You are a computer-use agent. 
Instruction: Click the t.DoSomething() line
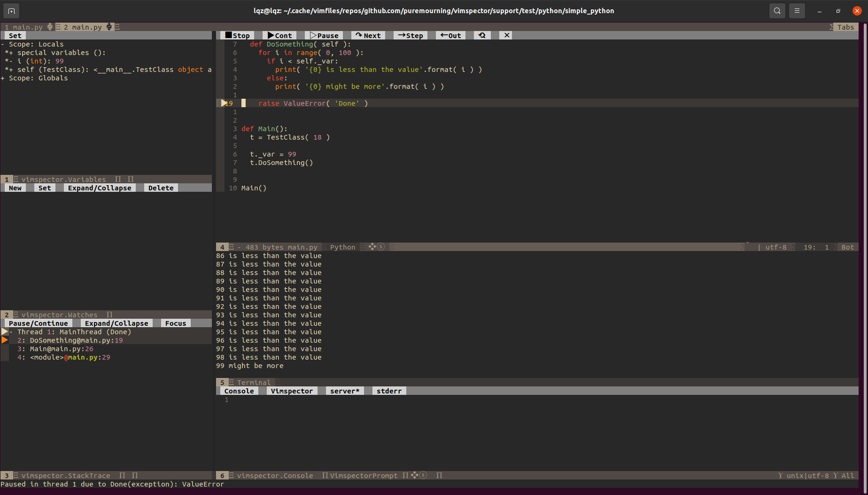click(x=281, y=163)
